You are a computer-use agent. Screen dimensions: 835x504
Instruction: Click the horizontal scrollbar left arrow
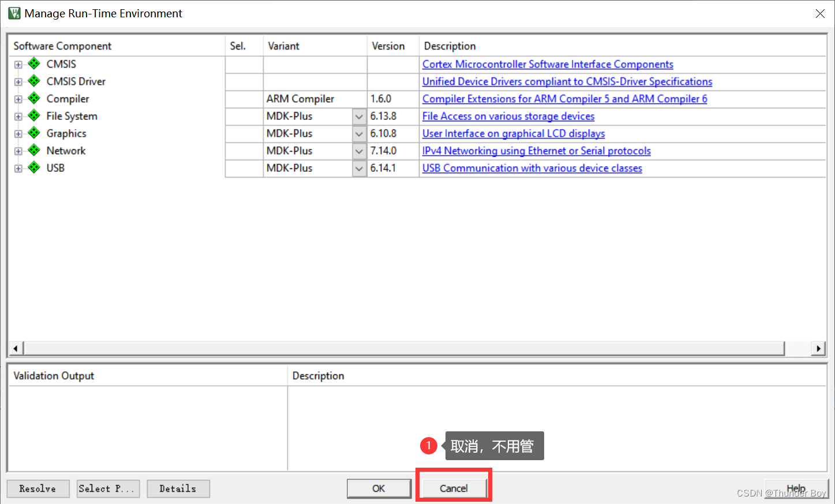pos(16,348)
